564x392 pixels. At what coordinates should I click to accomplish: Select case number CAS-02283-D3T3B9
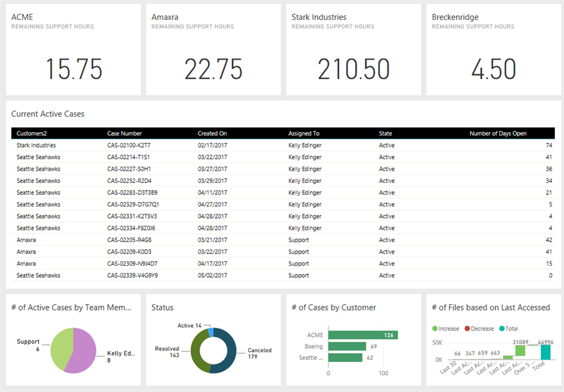click(132, 192)
